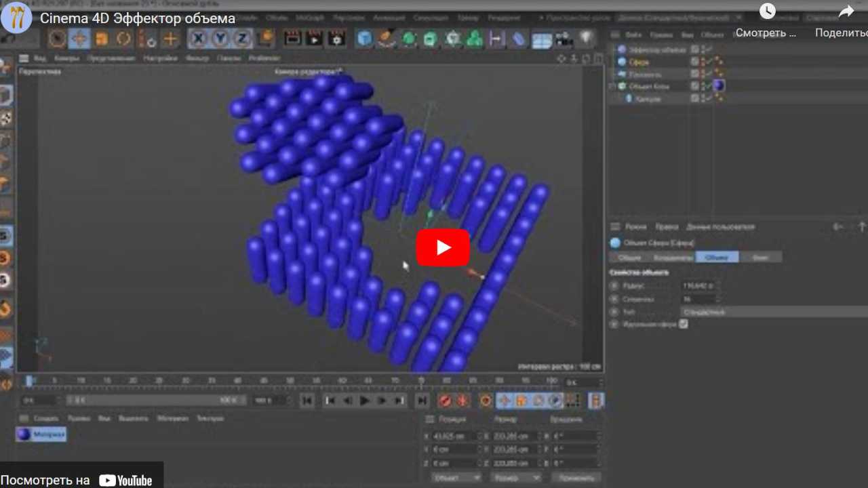The height and width of the screenshot is (488, 868).
Task: Click material tag on 'Объект Клон'
Action: click(719, 86)
